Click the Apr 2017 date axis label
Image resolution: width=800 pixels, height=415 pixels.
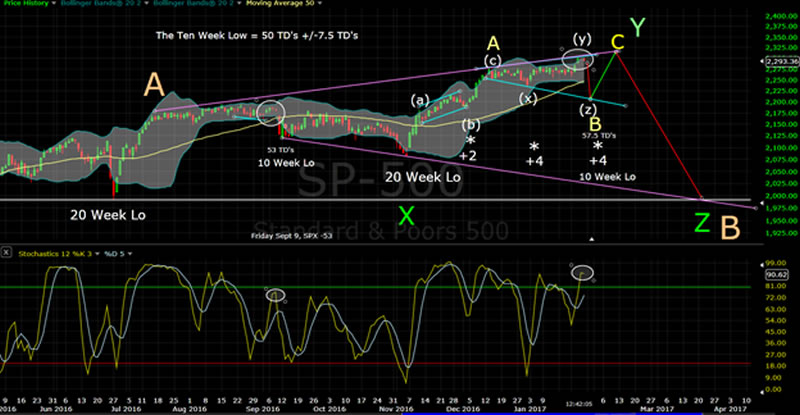(730, 409)
